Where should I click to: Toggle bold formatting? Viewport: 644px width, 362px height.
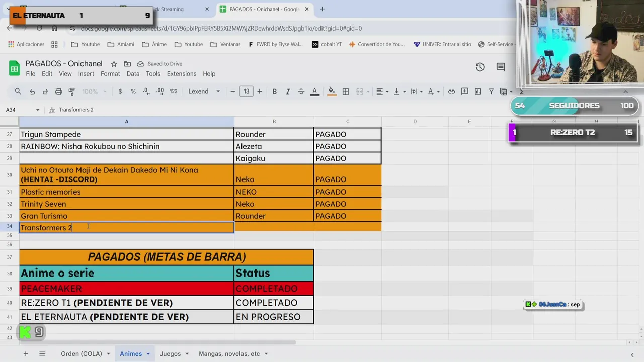pos(275,92)
